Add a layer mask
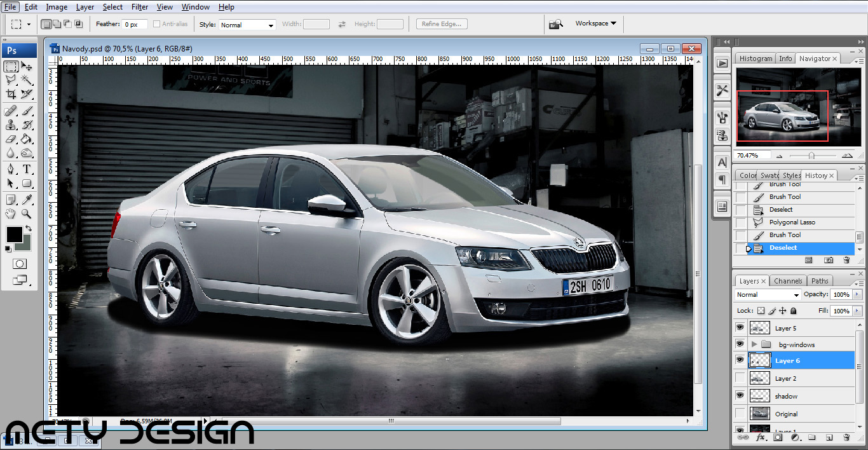 tap(778, 437)
